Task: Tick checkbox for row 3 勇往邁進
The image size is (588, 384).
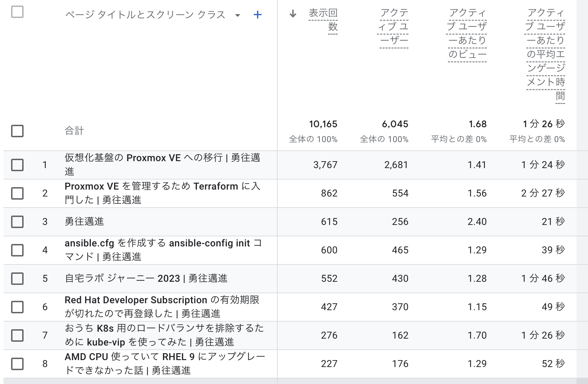Action: [17, 222]
